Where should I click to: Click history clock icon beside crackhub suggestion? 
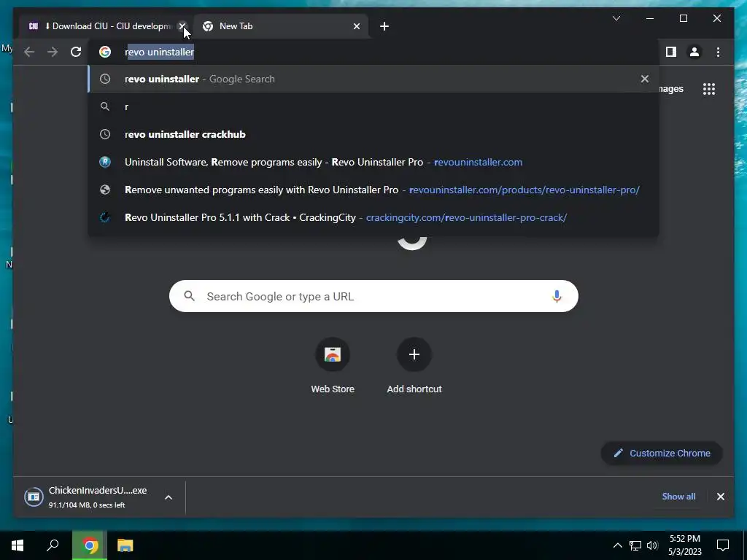pyautogui.click(x=105, y=134)
